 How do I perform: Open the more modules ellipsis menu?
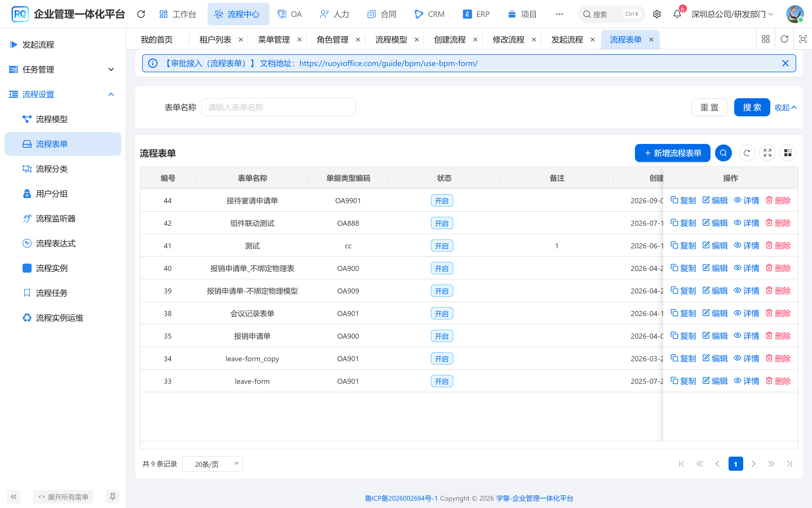pos(559,14)
